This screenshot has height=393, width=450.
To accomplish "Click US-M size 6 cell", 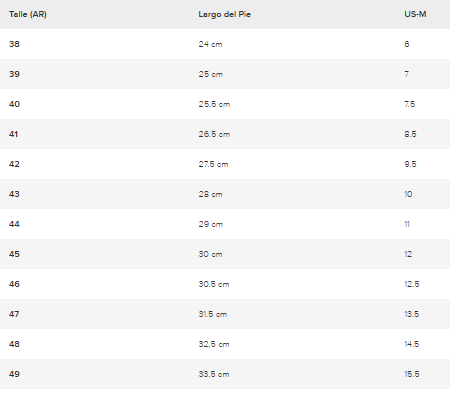I will 407,44.
